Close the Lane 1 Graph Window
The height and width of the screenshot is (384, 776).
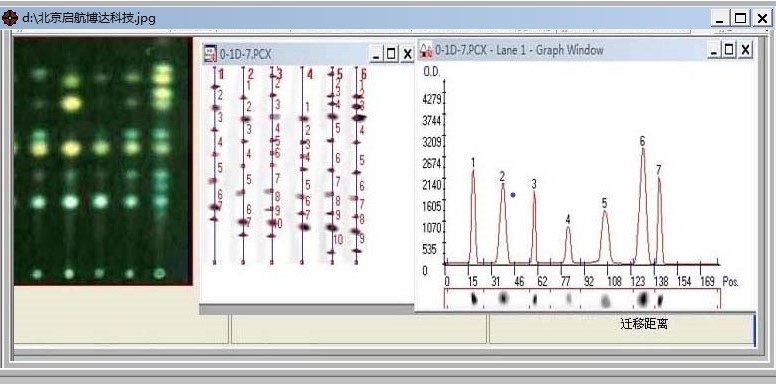click(745, 49)
